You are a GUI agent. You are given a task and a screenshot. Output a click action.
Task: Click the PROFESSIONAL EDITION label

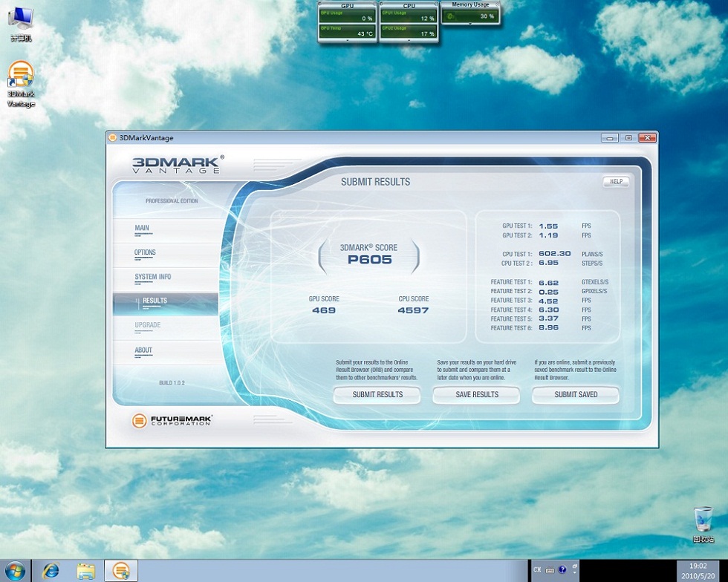[172, 201]
